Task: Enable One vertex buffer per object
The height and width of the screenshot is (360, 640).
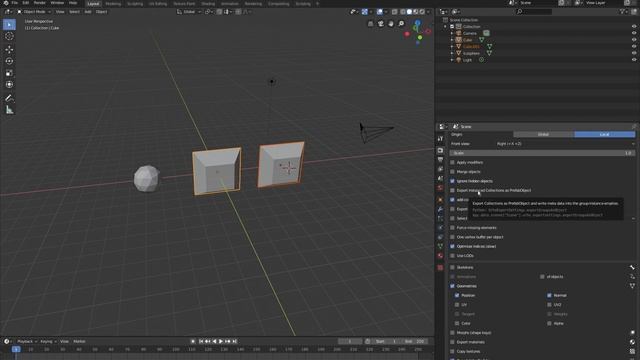Action: click(x=452, y=237)
